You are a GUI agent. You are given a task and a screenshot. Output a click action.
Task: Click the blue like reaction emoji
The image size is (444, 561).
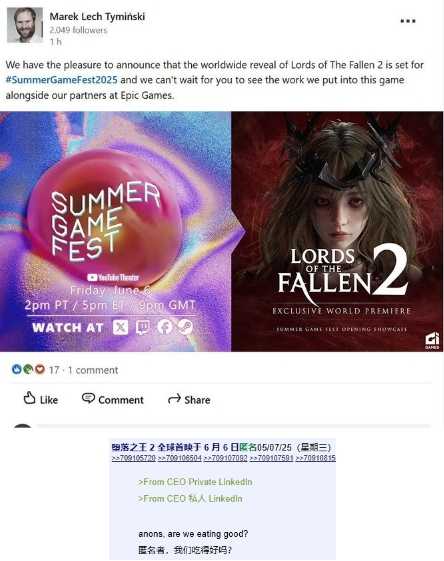(x=16, y=369)
